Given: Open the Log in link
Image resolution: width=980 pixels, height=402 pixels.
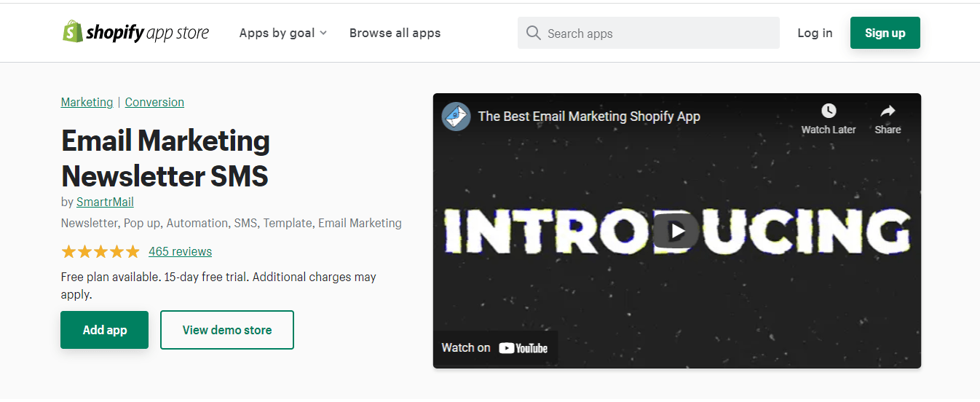Looking at the screenshot, I should [x=815, y=33].
